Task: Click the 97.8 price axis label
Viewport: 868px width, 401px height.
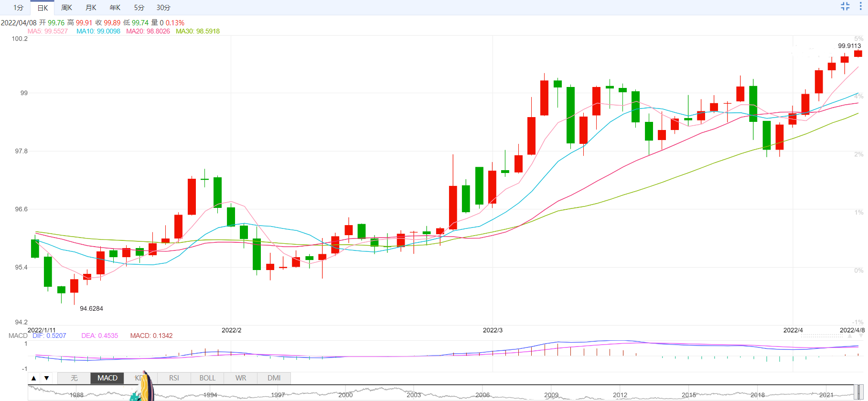Action: tap(21, 151)
